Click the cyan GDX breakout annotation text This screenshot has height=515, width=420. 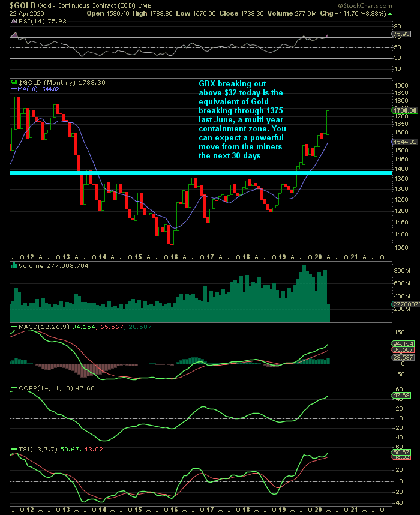point(242,119)
